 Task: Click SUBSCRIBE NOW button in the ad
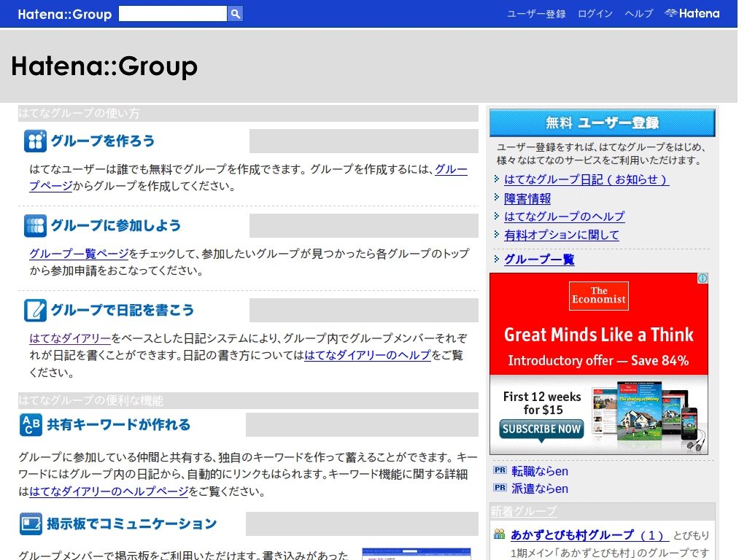(542, 429)
